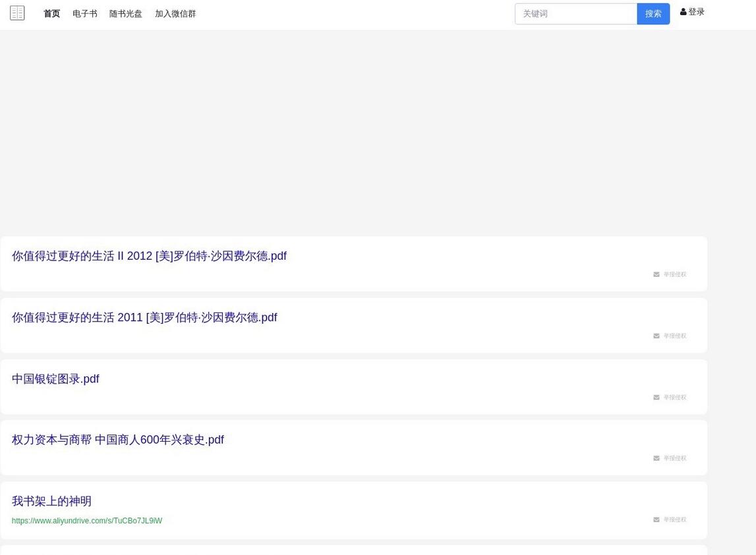Open the 首页 navigation tab
The height and width of the screenshot is (555, 756).
coord(51,14)
